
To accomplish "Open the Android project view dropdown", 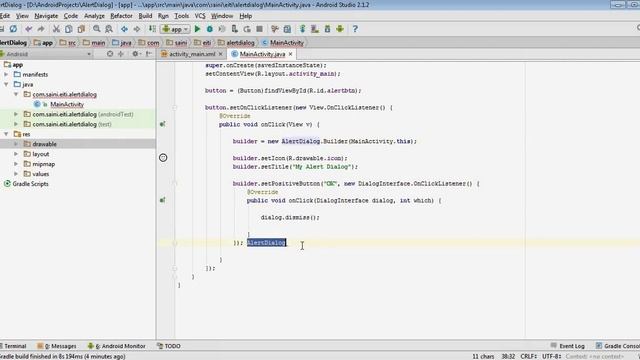I will click(47, 54).
